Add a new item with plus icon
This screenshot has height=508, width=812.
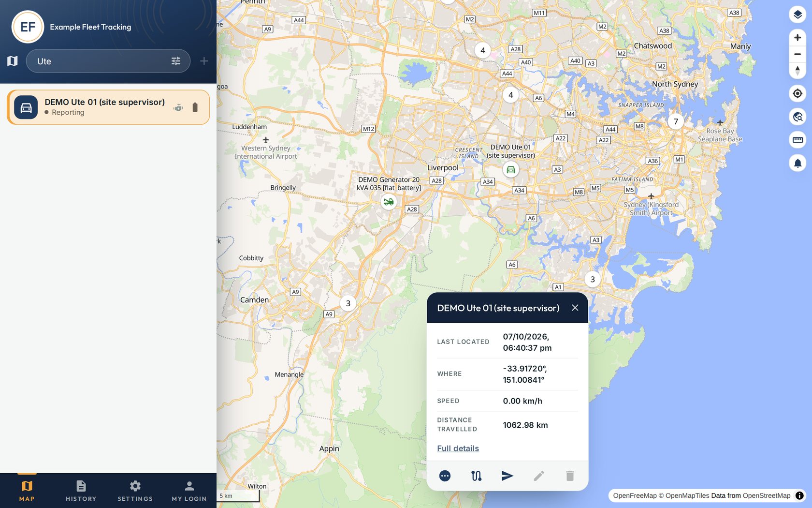coord(204,61)
